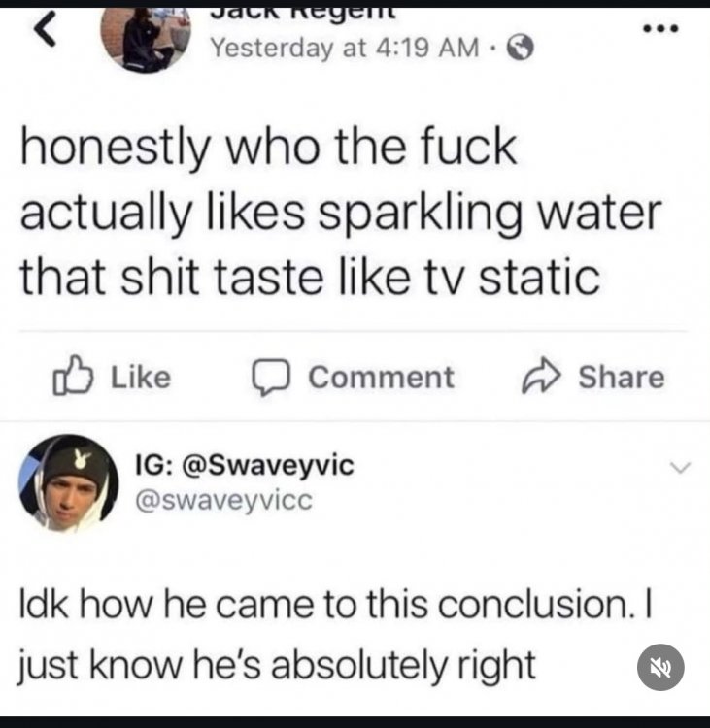Click the arrow Share icon

click(541, 376)
